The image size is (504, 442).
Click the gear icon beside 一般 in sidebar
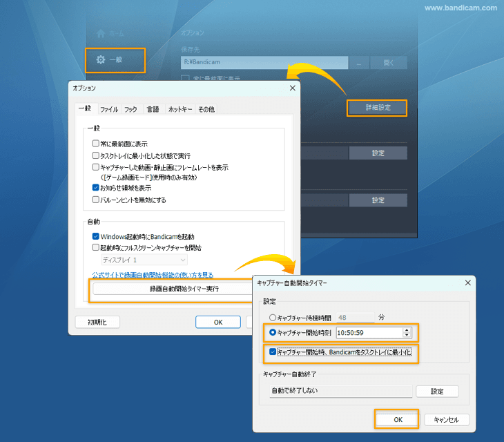coord(101,60)
